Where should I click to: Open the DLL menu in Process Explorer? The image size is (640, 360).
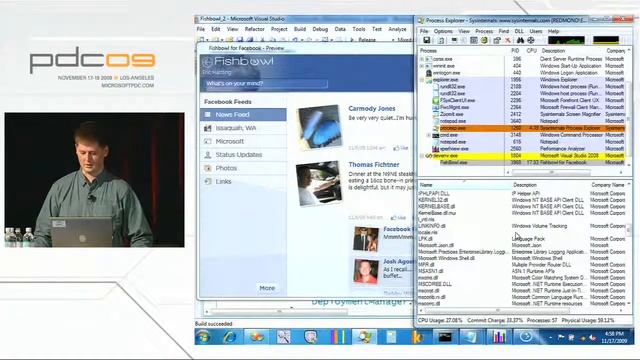(x=519, y=31)
